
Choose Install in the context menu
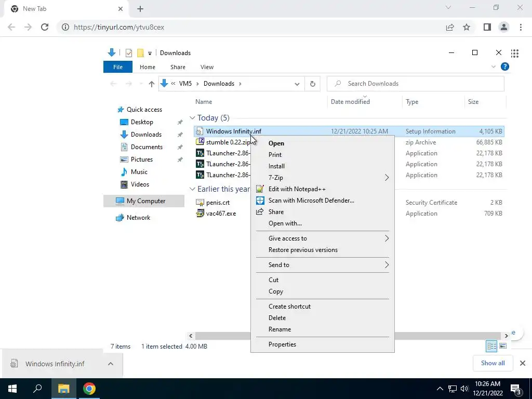point(322,166)
